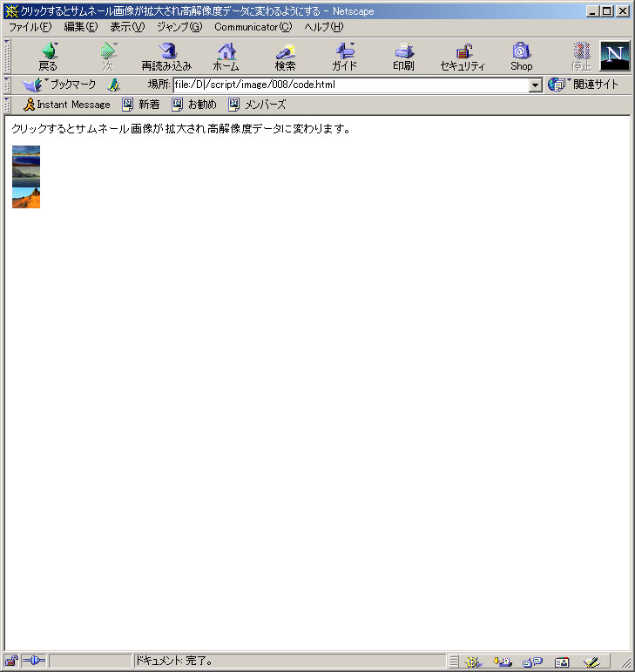Click the 次 (Forward) toolbar button
Screen dimensions: 635x672
pos(108,56)
